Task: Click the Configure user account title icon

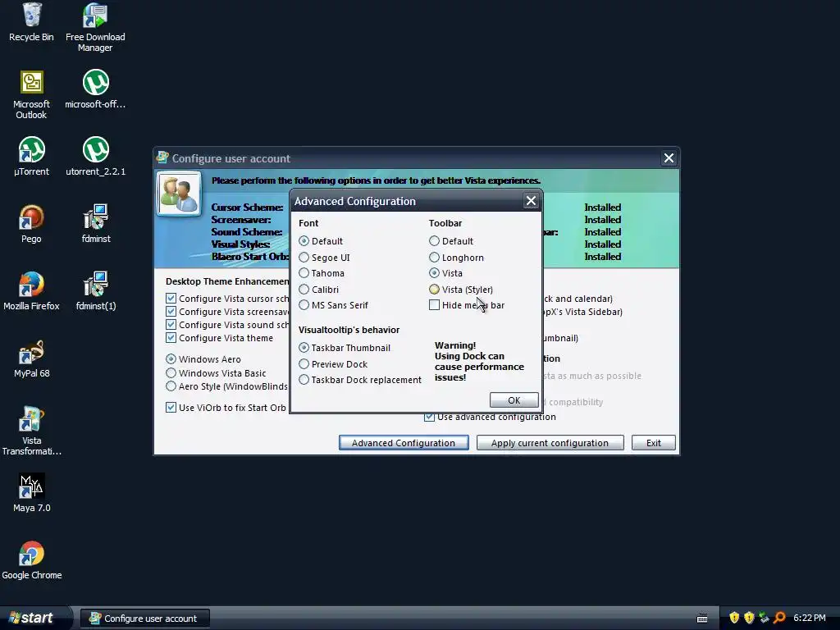Action: tap(162, 157)
